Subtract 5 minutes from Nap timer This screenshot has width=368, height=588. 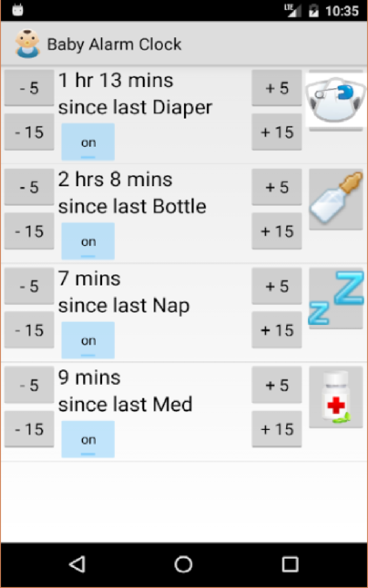coord(29,286)
